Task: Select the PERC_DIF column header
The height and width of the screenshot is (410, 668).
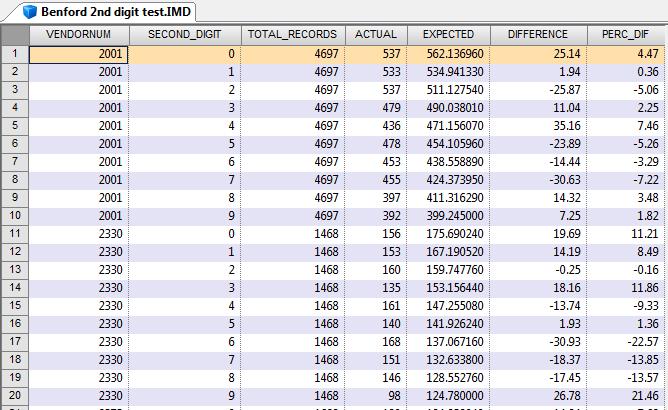Action: click(627, 35)
